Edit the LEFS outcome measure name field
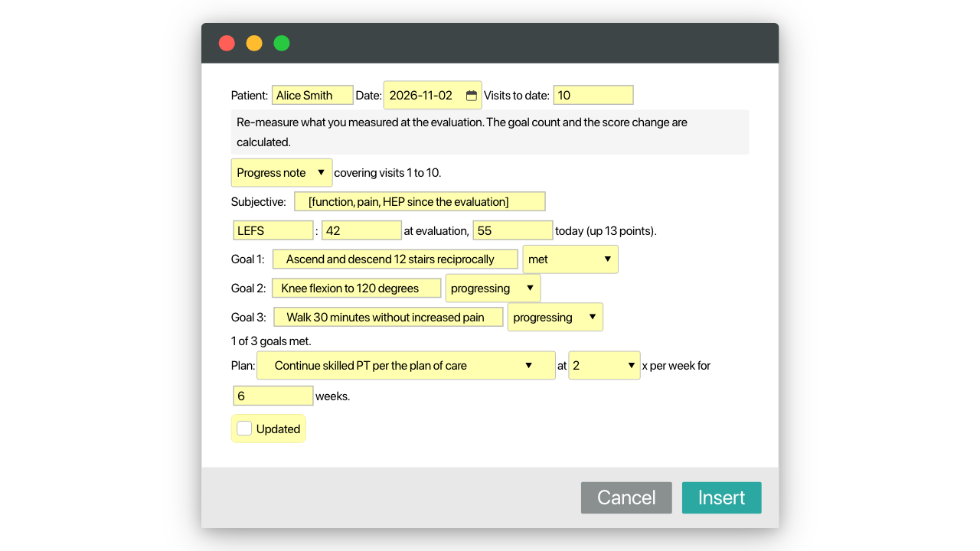Viewport: 980px width, 551px height. 273,231
